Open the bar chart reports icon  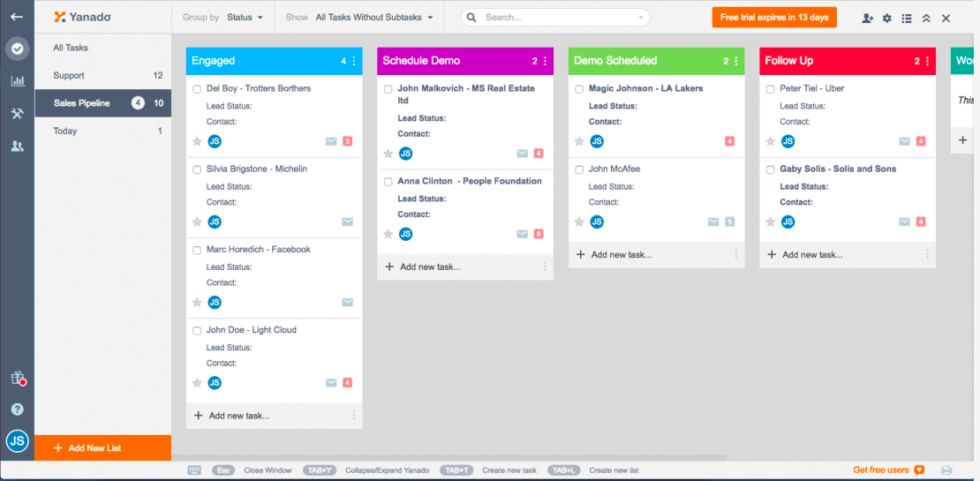[18, 80]
